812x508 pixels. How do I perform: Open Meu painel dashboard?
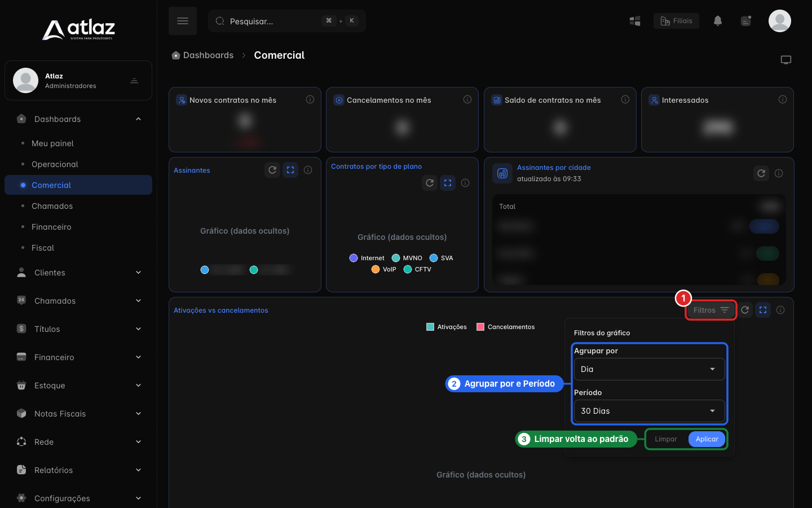[52, 143]
